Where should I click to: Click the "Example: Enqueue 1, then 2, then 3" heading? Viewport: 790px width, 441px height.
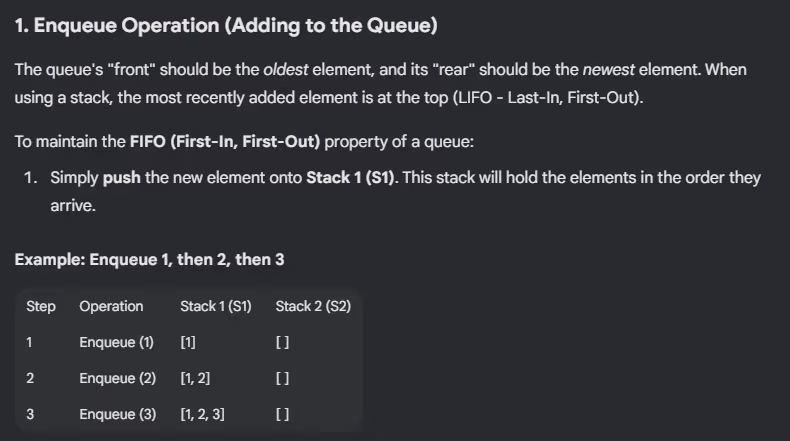click(x=149, y=259)
